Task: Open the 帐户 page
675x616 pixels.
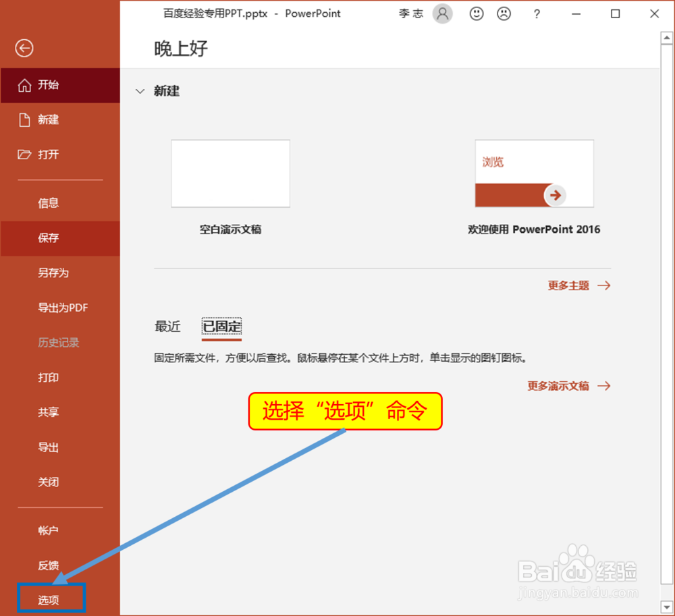Action: (x=60, y=531)
